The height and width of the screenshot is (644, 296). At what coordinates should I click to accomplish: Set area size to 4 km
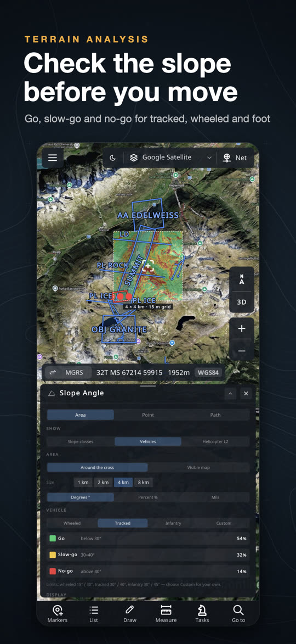(123, 482)
